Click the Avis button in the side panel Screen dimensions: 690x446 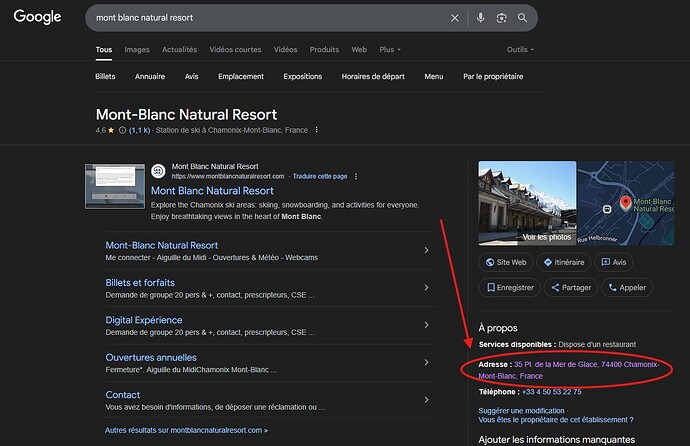click(613, 262)
